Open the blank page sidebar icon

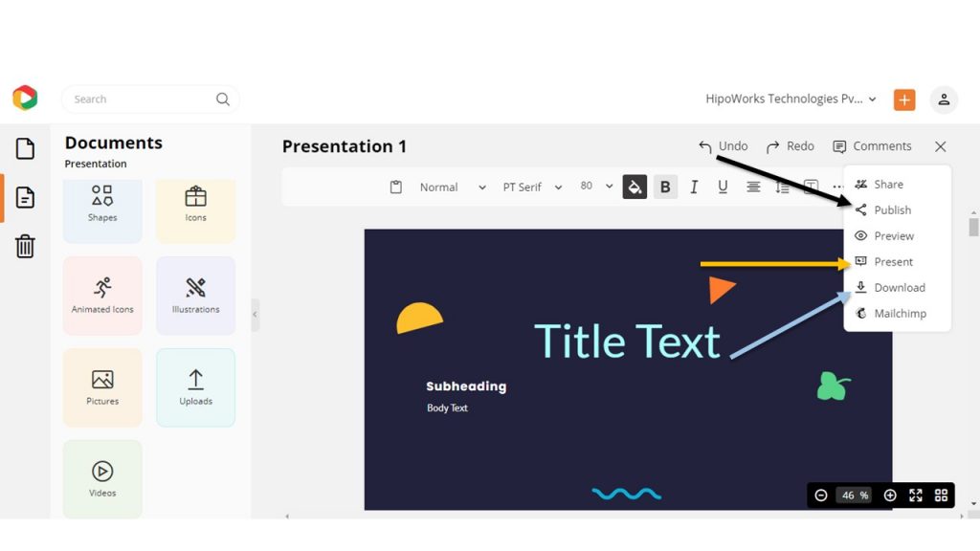coord(25,148)
